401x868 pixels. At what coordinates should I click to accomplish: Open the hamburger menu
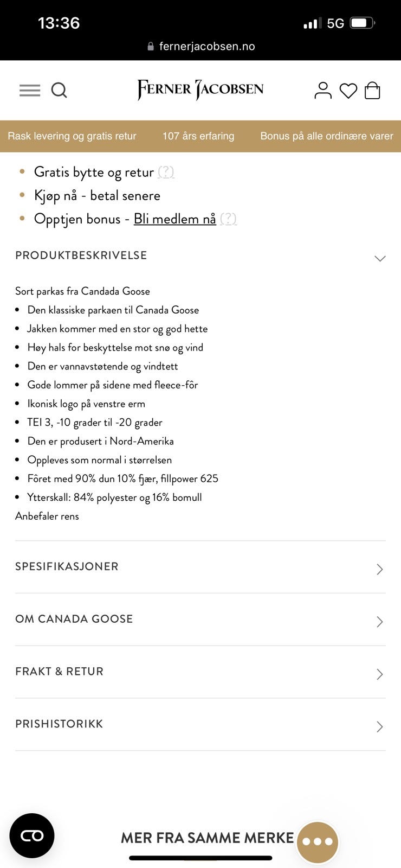click(30, 90)
